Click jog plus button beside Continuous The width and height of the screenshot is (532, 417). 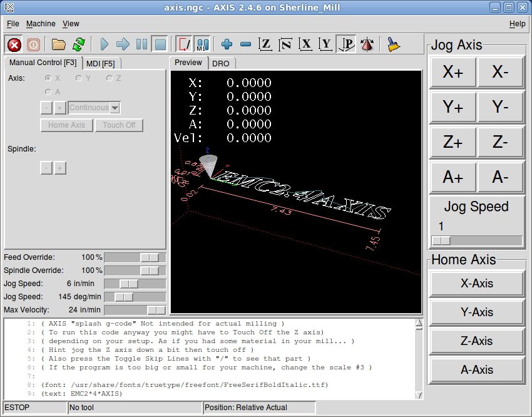click(x=59, y=108)
